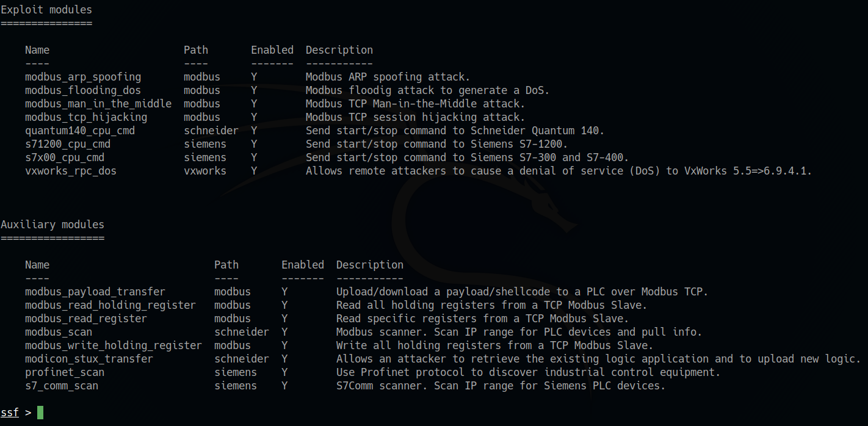Click the modbus_payload_transfer auxiliary module
Viewport: 868px width, 426px height.
(95, 292)
